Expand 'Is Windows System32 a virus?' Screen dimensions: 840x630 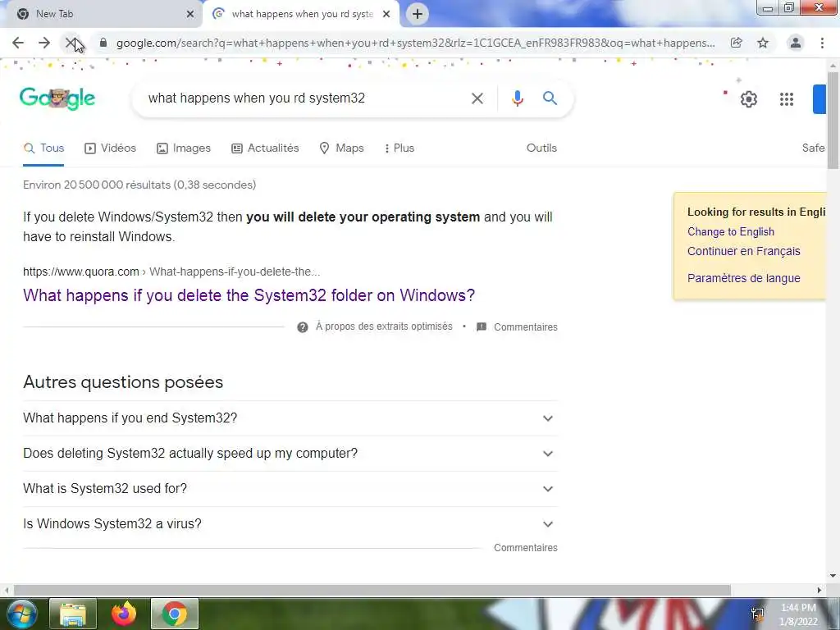tap(290, 524)
